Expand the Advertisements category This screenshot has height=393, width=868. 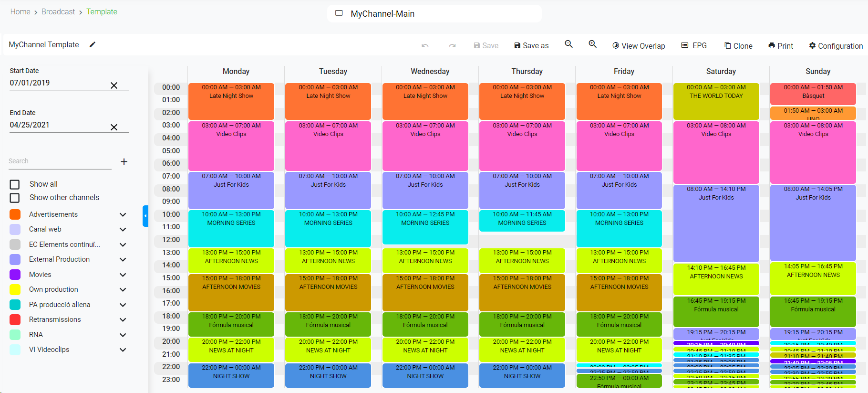[123, 215]
